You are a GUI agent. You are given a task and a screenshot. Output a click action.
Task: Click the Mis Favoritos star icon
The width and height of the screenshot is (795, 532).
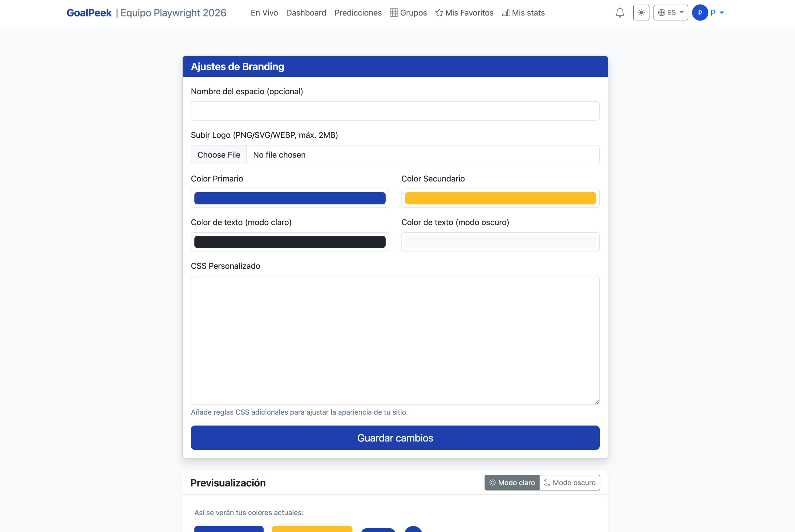pyautogui.click(x=439, y=12)
